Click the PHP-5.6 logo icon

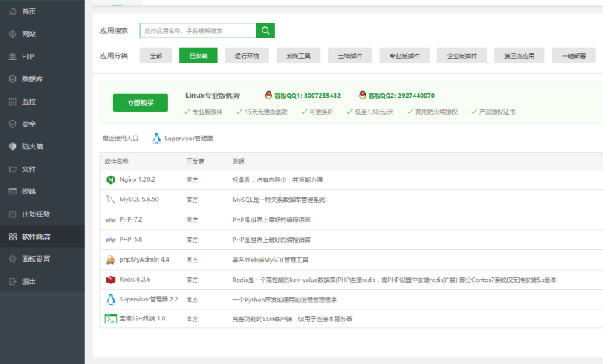tap(111, 240)
